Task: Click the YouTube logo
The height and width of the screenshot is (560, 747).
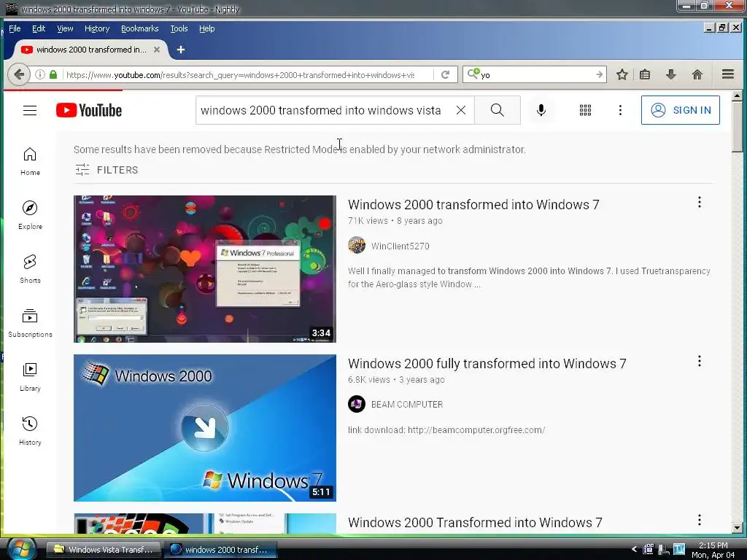Action: 89,110
